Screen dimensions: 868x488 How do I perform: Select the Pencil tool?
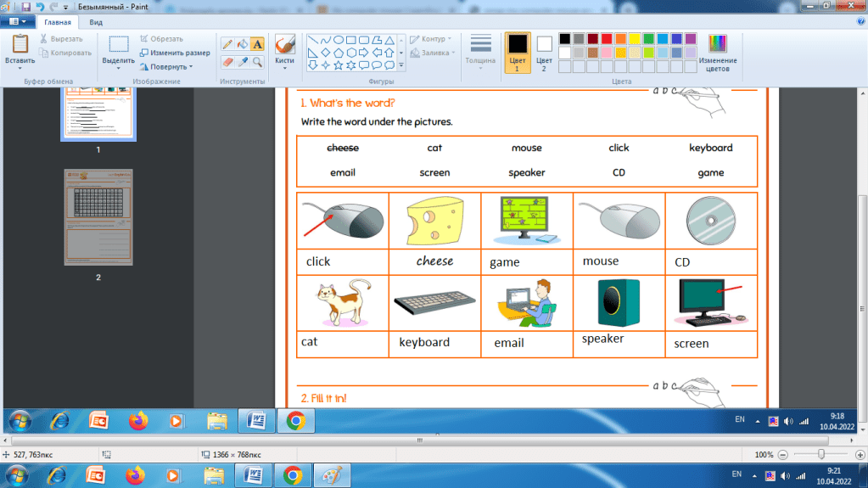point(227,43)
